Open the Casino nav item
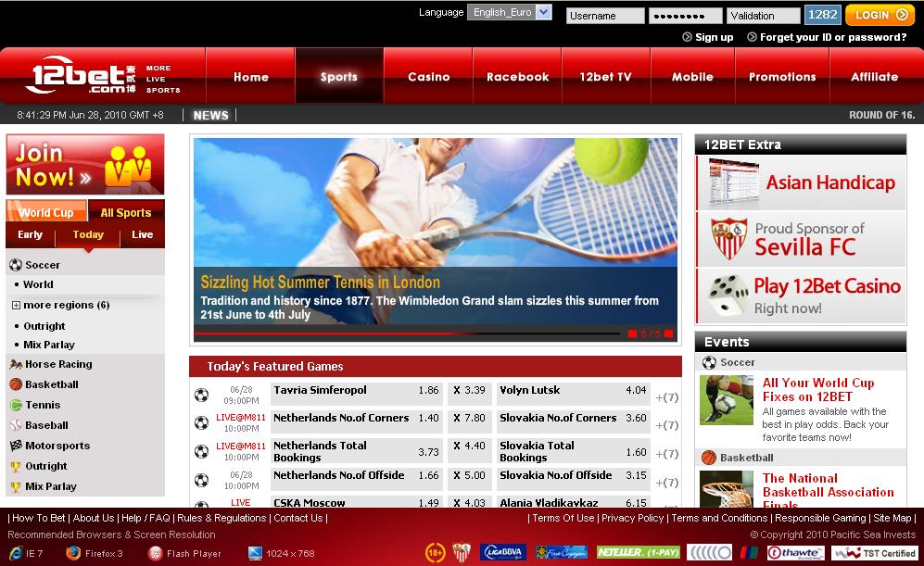924x566 pixels. 428,77
